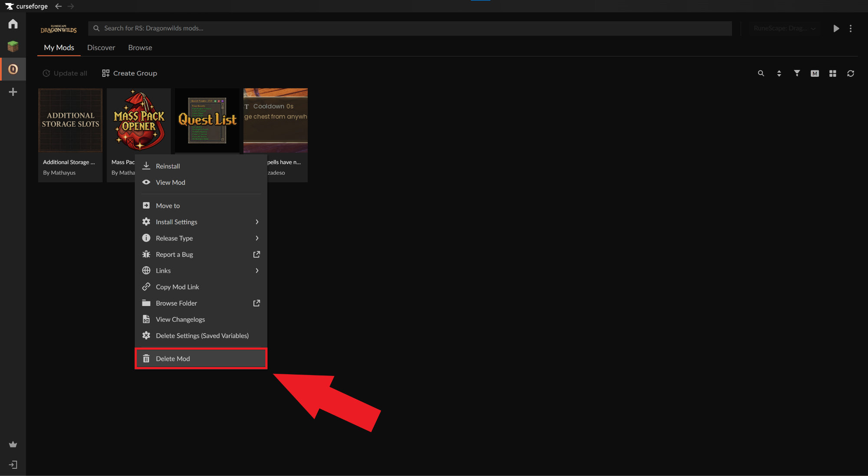Click the globe icon beside Links
This screenshot has height=476, width=868.
tap(146, 270)
